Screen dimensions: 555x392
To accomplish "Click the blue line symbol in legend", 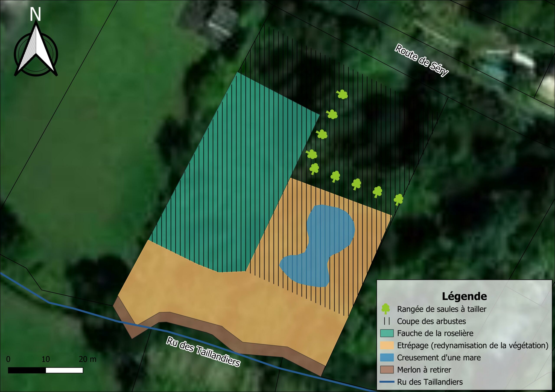I will click(x=387, y=382).
